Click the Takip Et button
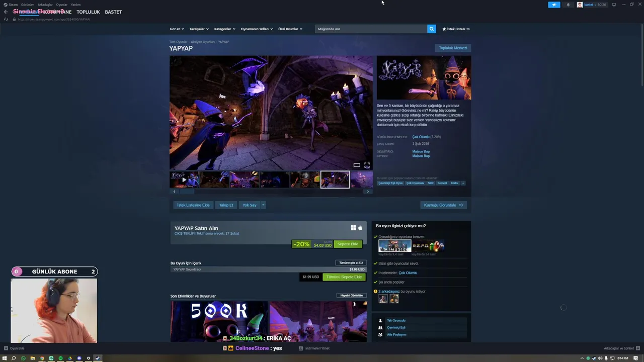 (226, 205)
